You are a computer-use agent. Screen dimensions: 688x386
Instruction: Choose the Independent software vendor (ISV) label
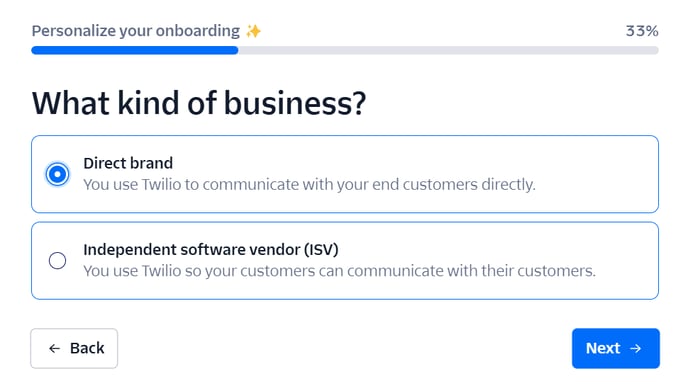click(x=211, y=250)
